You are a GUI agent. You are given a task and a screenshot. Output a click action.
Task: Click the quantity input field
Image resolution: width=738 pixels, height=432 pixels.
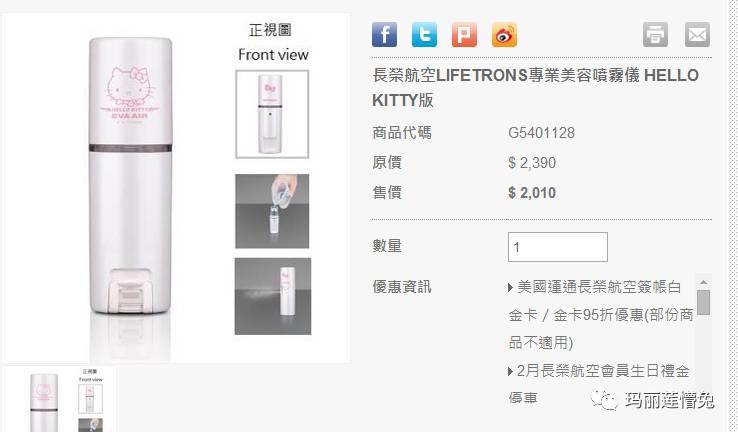[558, 247]
